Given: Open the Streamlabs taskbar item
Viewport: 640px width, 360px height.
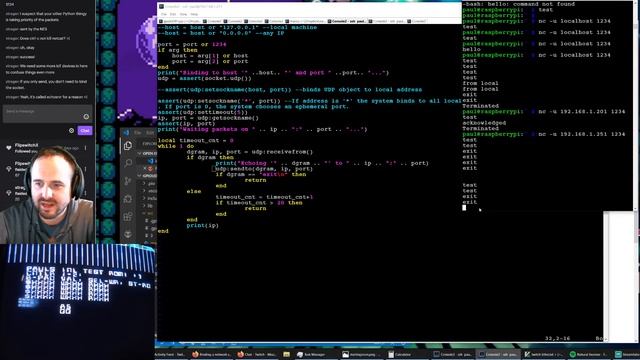Looking at the screenshot, I should click(627, 354).
